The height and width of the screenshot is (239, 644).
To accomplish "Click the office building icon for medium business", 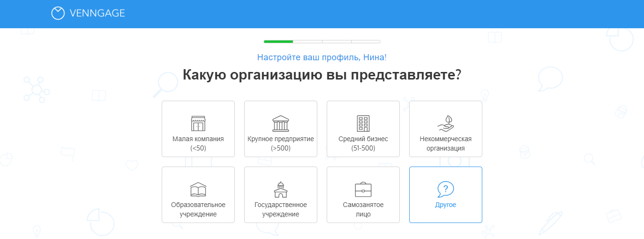I will (x=363, y=124).
